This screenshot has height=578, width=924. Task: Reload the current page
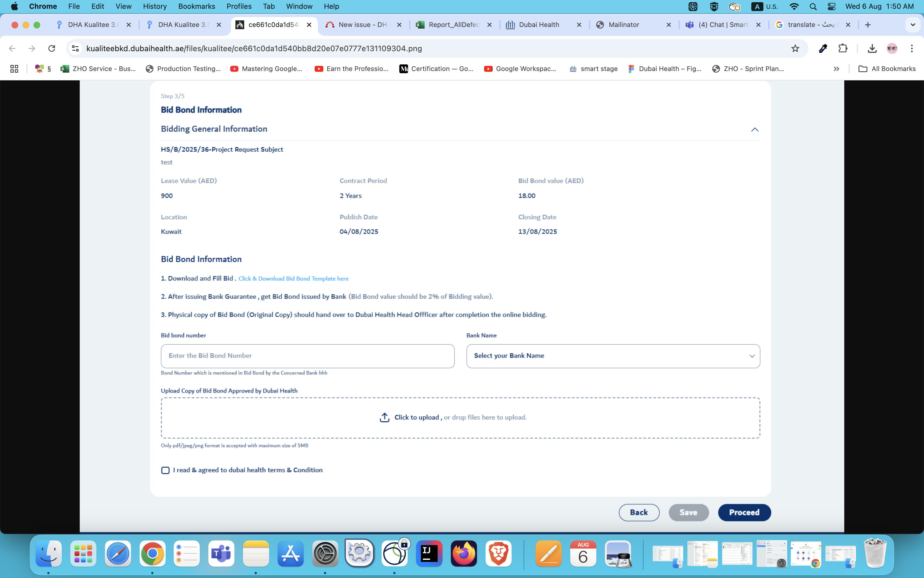52,48
